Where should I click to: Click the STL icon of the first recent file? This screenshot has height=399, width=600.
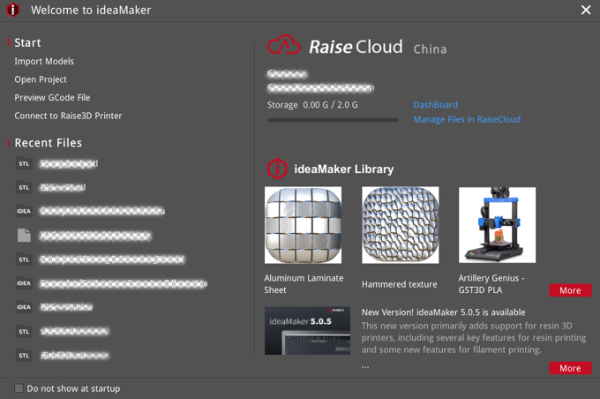tap(24, 163)
